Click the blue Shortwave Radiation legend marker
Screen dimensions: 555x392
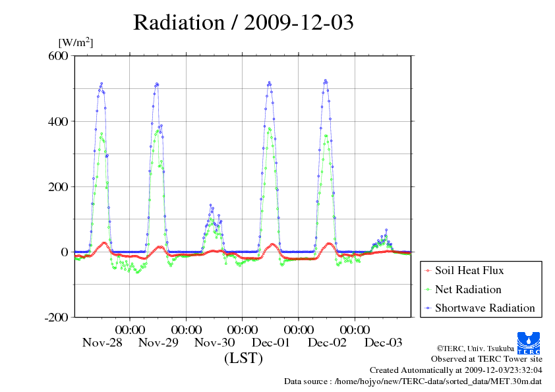point(428,308)
